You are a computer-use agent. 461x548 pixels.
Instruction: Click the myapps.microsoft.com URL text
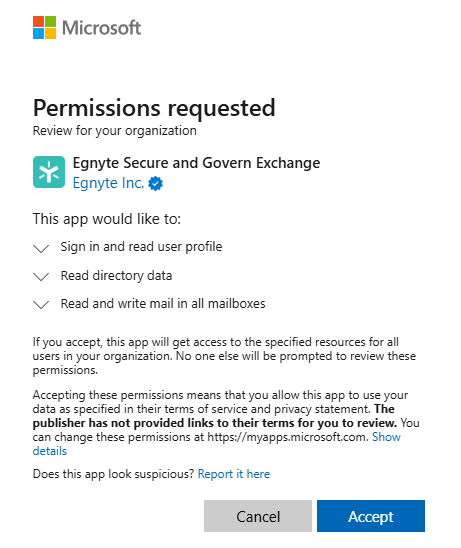pyautogui.click(x=288, y=437)
